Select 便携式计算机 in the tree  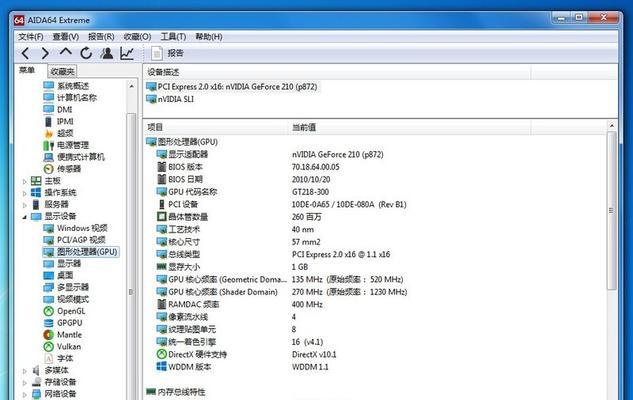point(74,157)
